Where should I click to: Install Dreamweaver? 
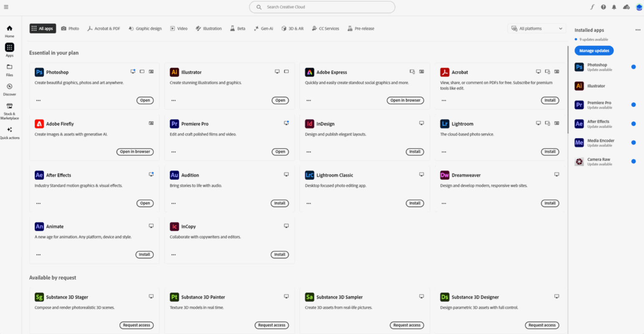[x=550, y=203]
